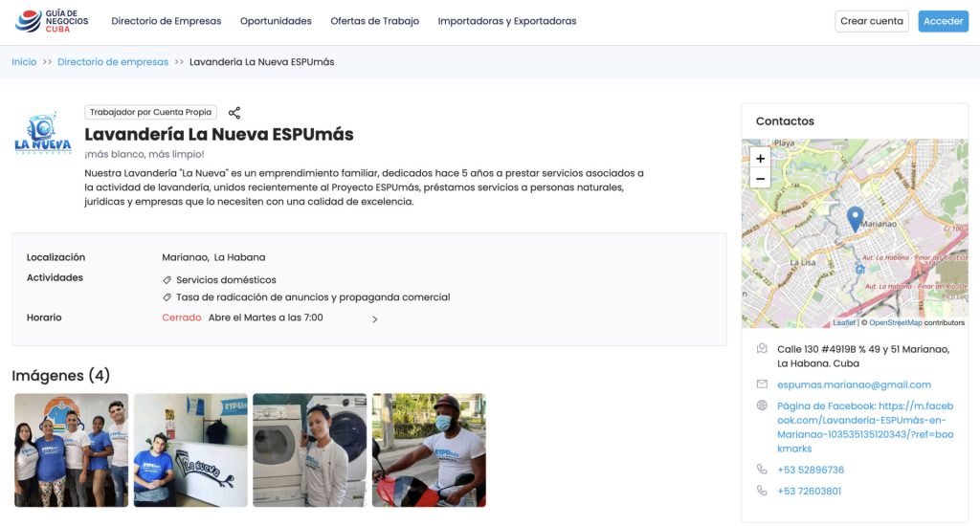The height and width of the screenshot is (526, 980).
Task: Click the envelope icon beside the email
Action: (x=762, y=384)
